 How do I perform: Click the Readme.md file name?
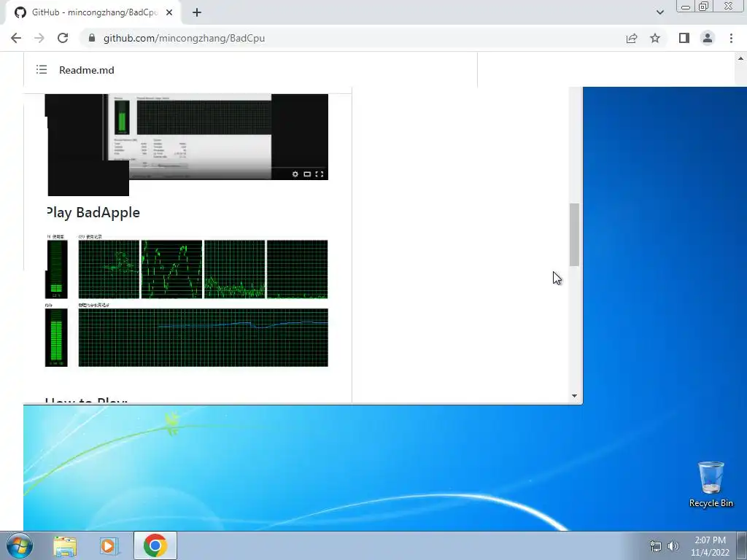click(x=87, y=70)
